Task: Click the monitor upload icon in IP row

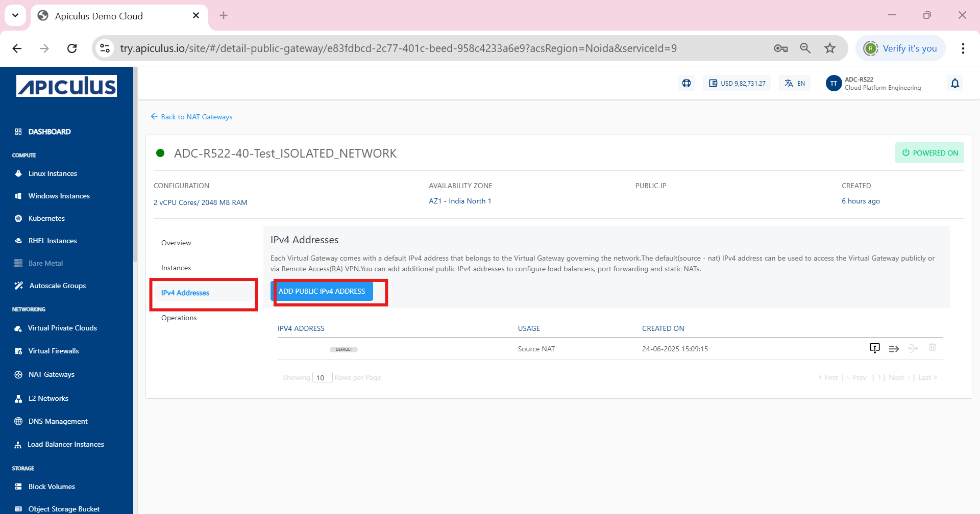Action: point(874,348)
